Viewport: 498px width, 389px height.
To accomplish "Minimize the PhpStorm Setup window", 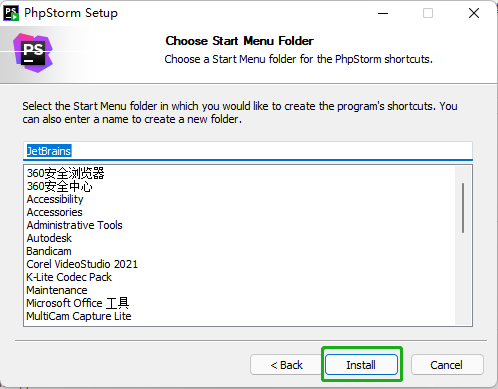I will click(383, 13).
